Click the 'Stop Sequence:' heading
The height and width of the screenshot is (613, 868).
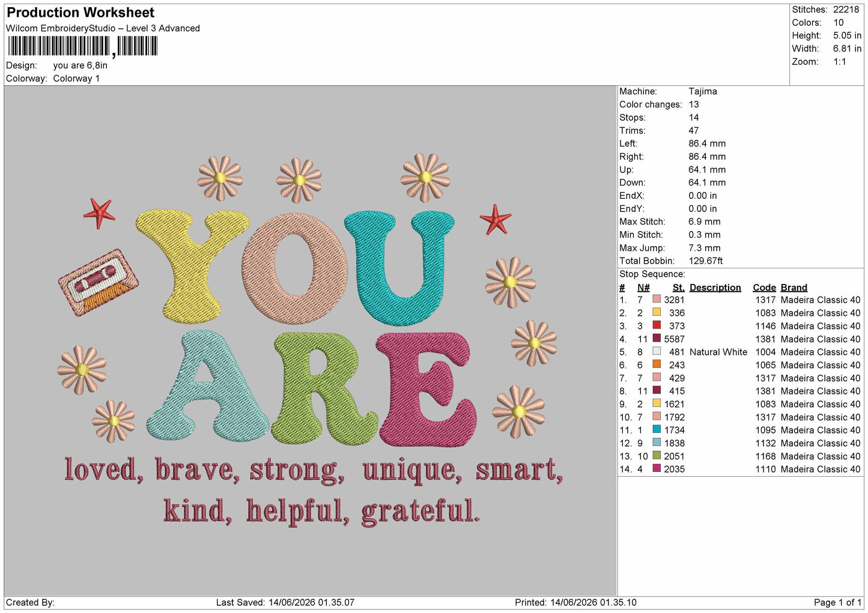tap(652, 274)
